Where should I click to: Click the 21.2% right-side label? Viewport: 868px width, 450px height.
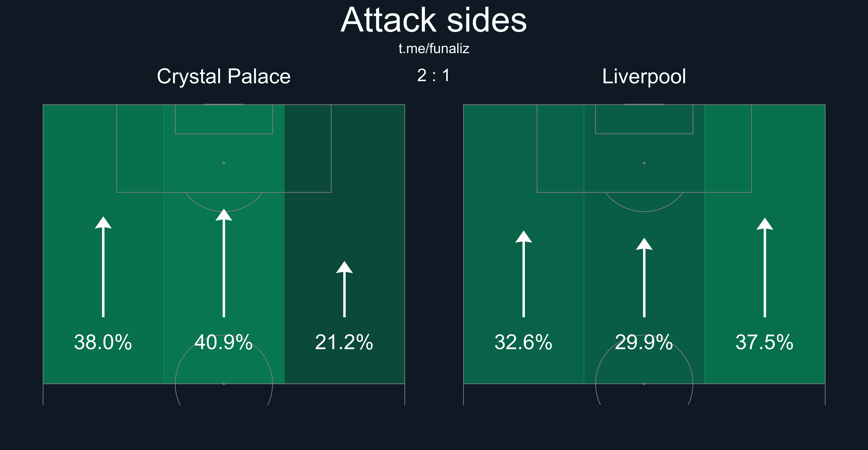(344, 342)
